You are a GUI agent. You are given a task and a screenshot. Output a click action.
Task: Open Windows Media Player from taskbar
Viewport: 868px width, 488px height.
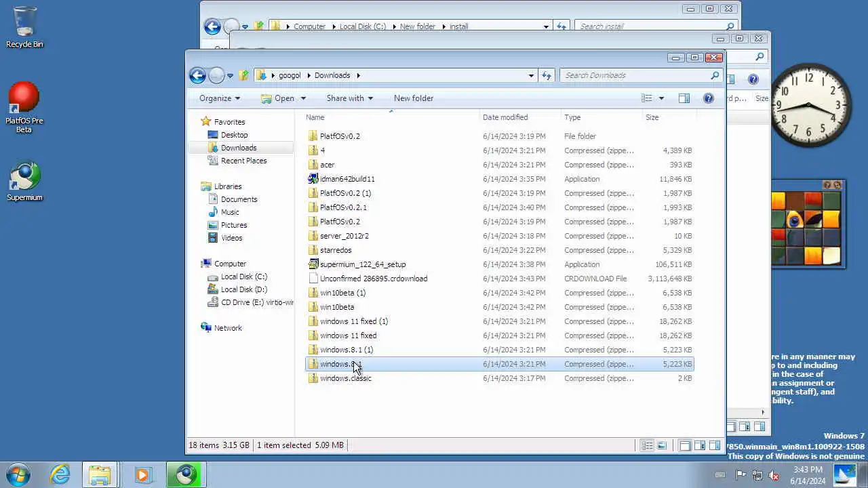142,474
